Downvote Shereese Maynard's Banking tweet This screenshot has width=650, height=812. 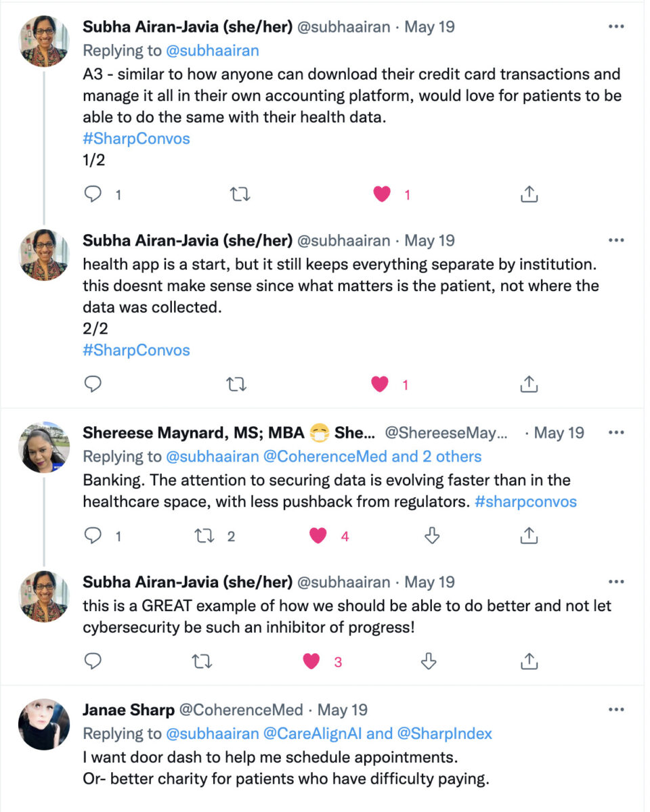click(431, 537)
